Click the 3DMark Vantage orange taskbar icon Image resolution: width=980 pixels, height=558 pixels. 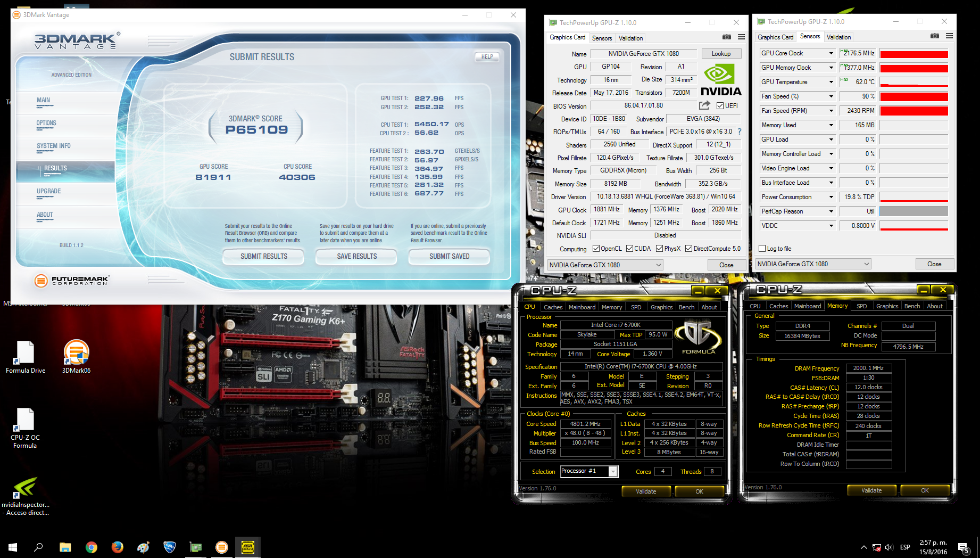(x=222, y=547)
